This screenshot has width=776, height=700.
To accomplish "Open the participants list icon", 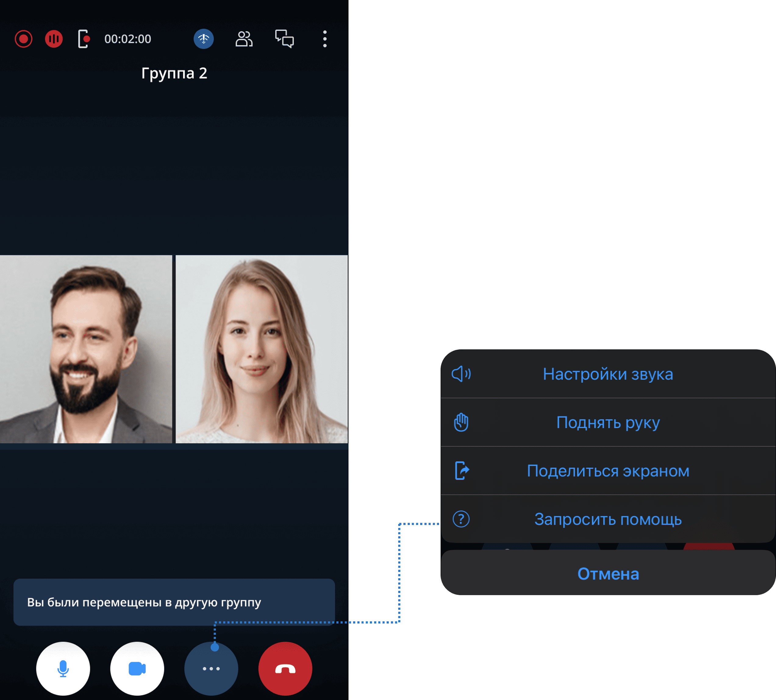I will pos(244,39).
